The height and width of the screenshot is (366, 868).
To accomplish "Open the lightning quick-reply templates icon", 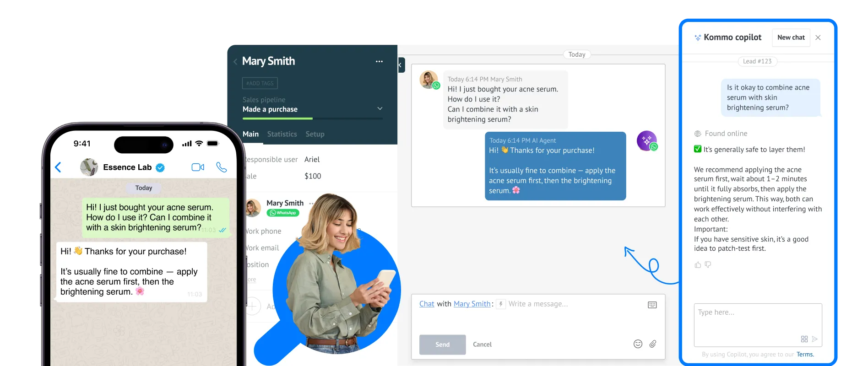I will tap(501, 304).
